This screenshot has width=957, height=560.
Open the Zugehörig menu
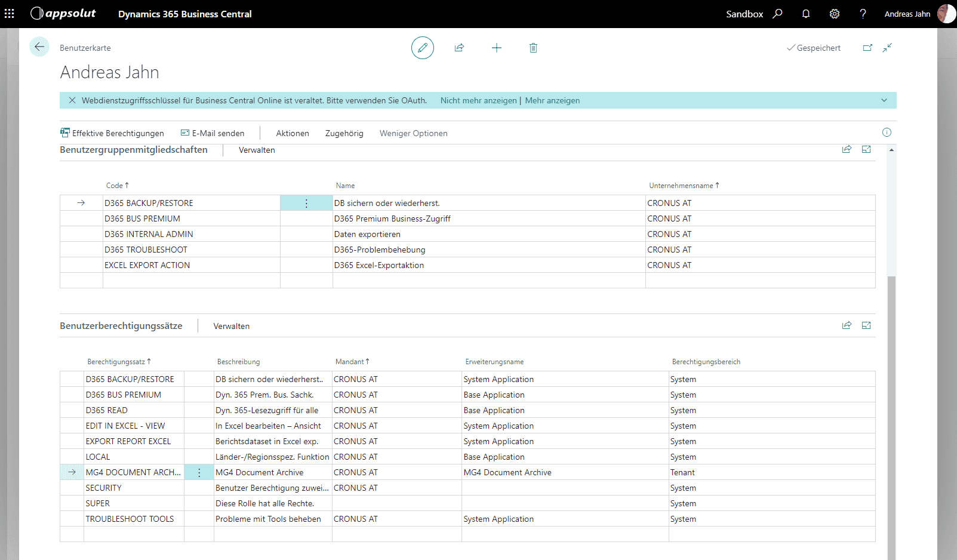tap(344, 133)
